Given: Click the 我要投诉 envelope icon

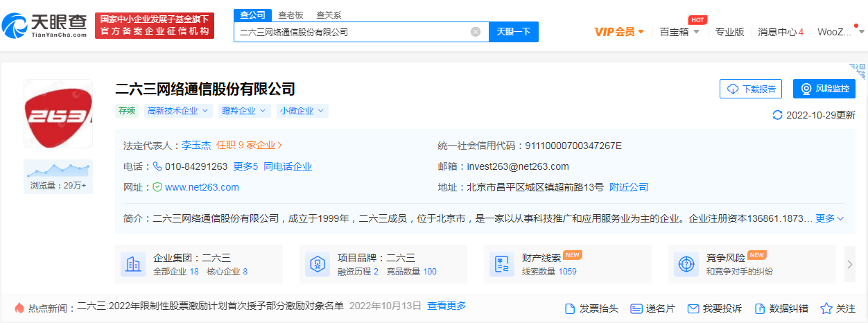Looking at the screenshot, I should click(693, 308).
